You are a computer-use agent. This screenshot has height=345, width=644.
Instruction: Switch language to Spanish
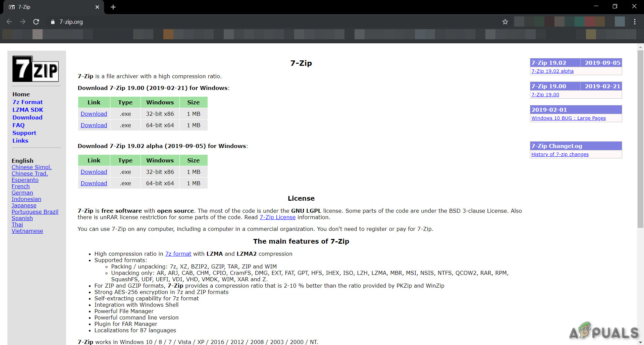click(x=22, y=218)
